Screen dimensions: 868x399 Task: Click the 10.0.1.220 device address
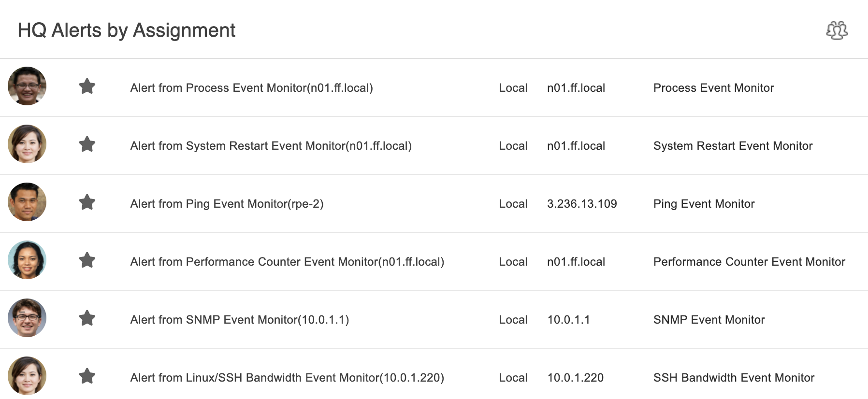575,378
